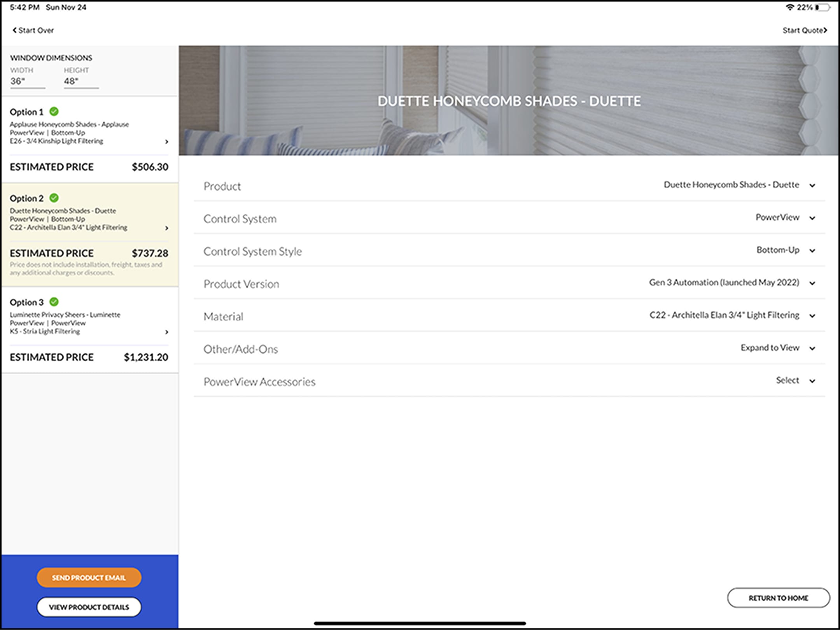Expand the Control System Style dropdown arrow
The width and height of the screenshot is (840, 630).
click(x=812, y=251)
